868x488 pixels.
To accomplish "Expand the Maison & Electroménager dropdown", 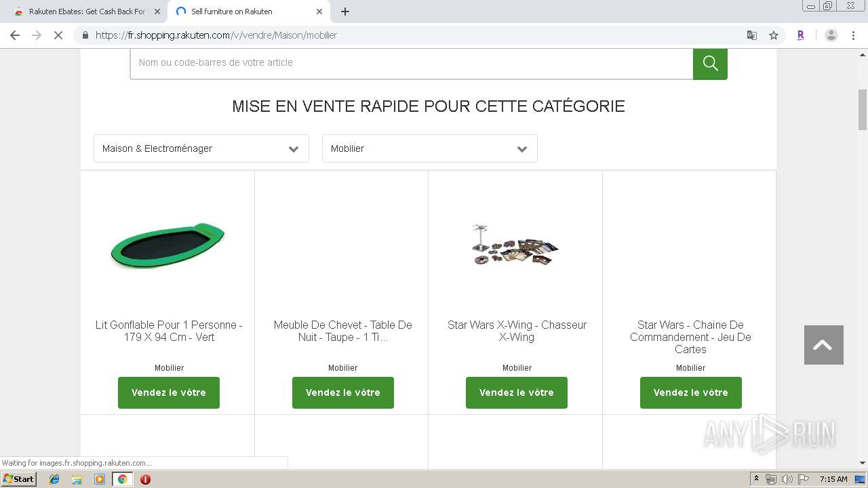I will (201, 148).
